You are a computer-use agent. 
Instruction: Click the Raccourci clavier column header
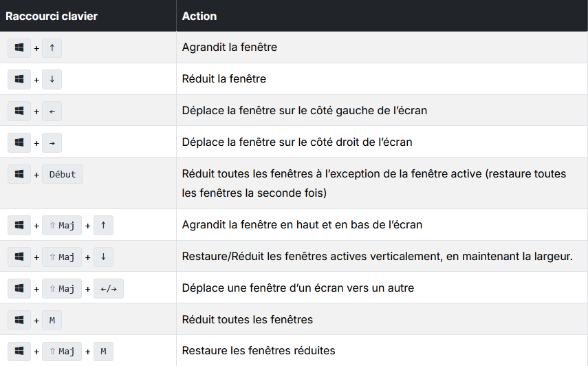coord(52,16)
